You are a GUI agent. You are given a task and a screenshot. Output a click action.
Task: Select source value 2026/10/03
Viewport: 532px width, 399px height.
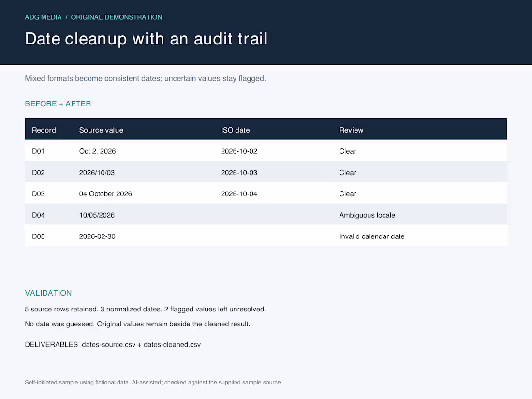[x=97, y=172]
